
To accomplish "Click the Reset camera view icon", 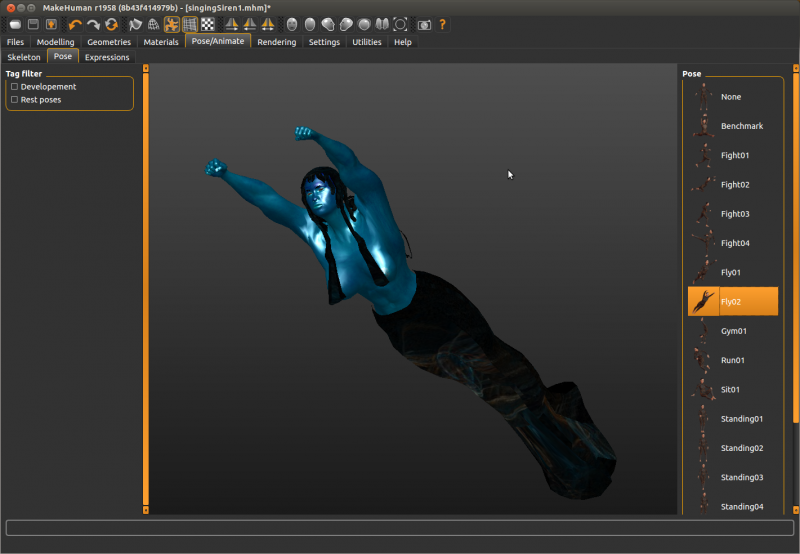I will point(400,24).
